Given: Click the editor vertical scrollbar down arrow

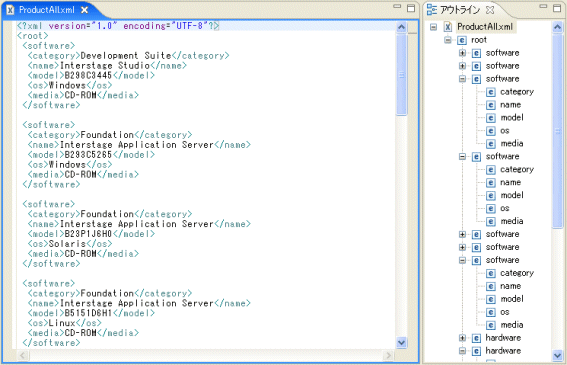Looking at the screenshot, I should (401, 342).
